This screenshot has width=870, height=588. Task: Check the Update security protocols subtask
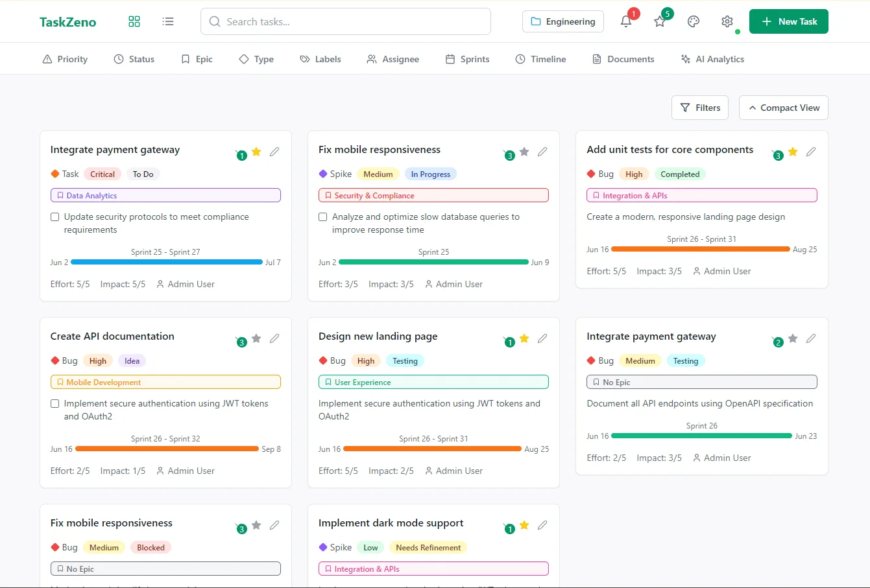pyautogui.click(x=55, y=217)
